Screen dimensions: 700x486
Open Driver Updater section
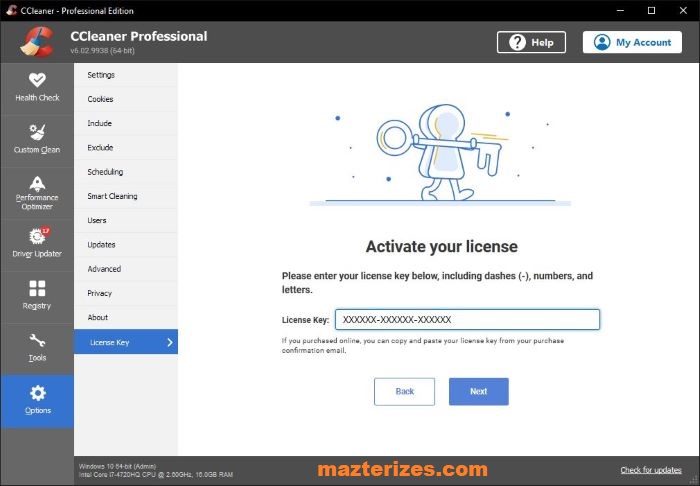pos(37,245)
